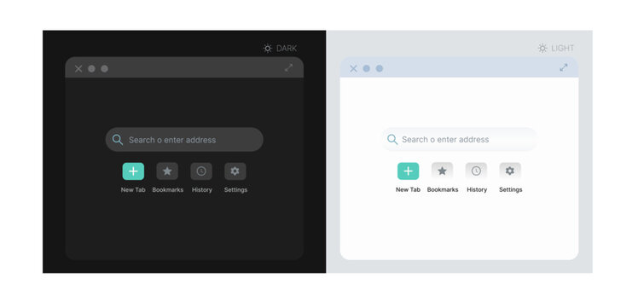Click the second gray dot in dark title bar
This screenshot has width=644, height=307.
click(x=105, y=68)
